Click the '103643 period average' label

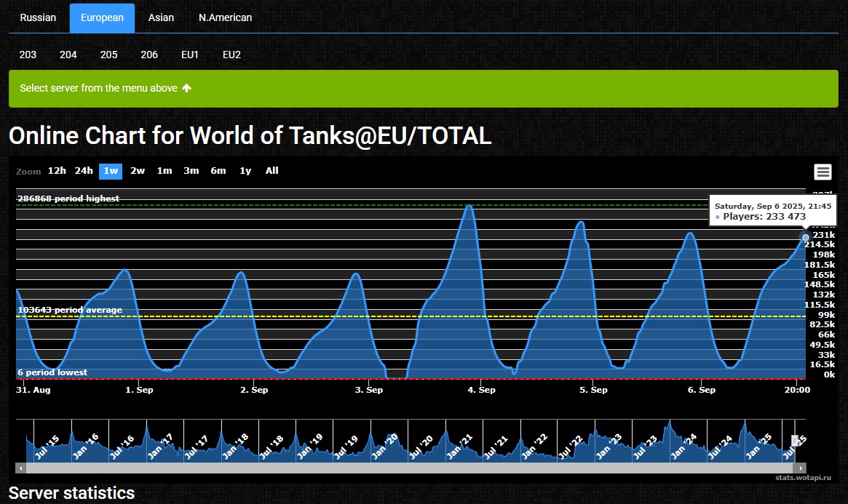click(x=70, y=310)
